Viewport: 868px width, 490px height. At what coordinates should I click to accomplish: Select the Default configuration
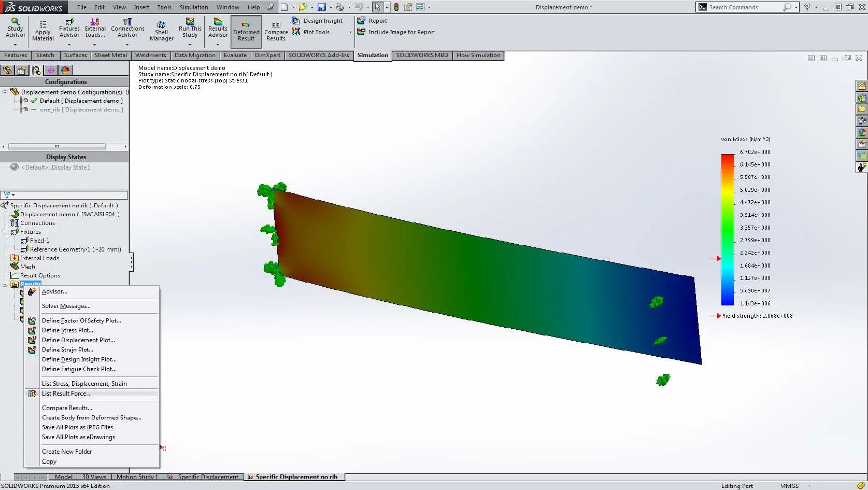[81, 101]
